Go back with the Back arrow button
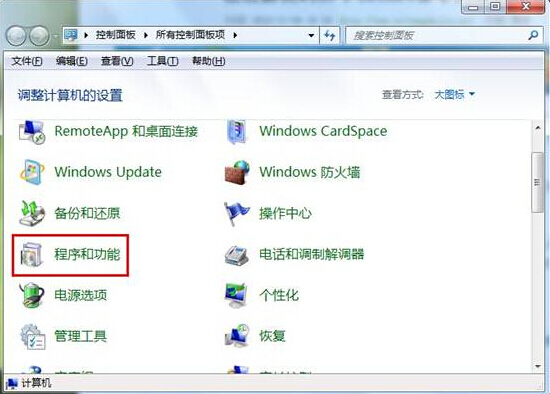Screen dimensions: 550x394 tap(16, 35)
